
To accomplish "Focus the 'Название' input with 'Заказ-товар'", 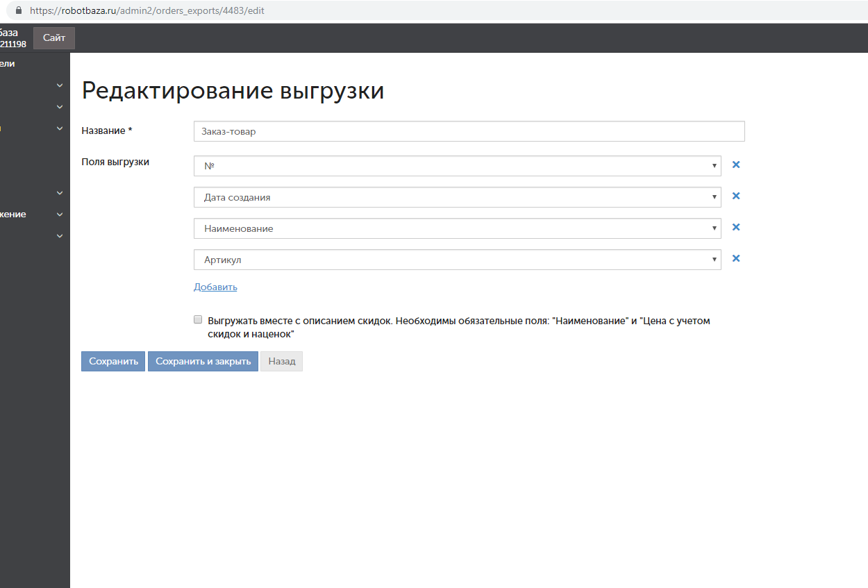I will click(x=469, y=131).
